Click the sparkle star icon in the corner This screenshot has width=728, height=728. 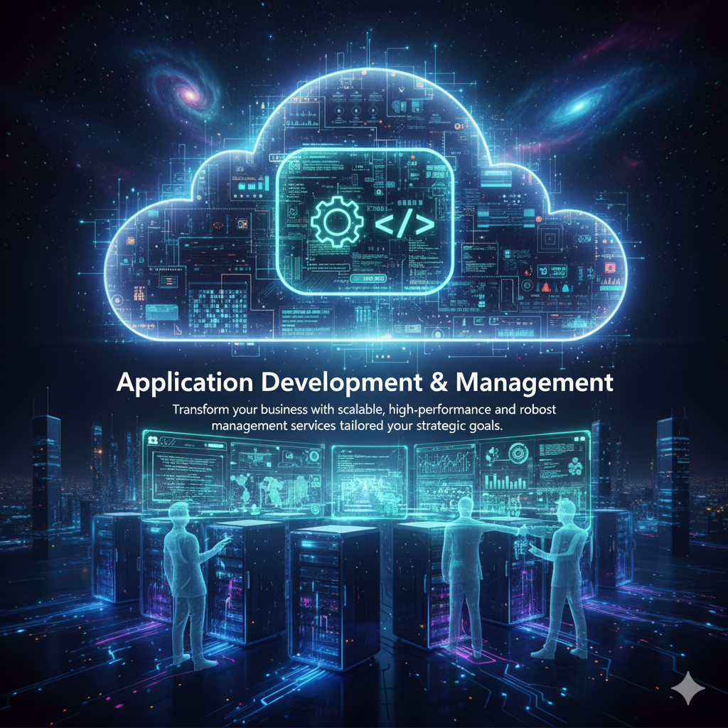click(688, 688)
